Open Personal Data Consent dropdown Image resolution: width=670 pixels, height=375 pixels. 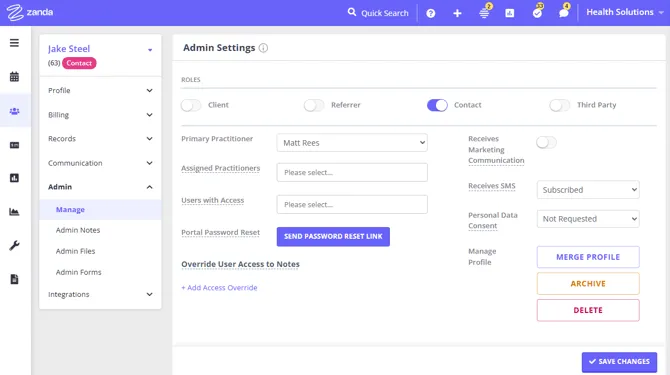coord(588,219)
